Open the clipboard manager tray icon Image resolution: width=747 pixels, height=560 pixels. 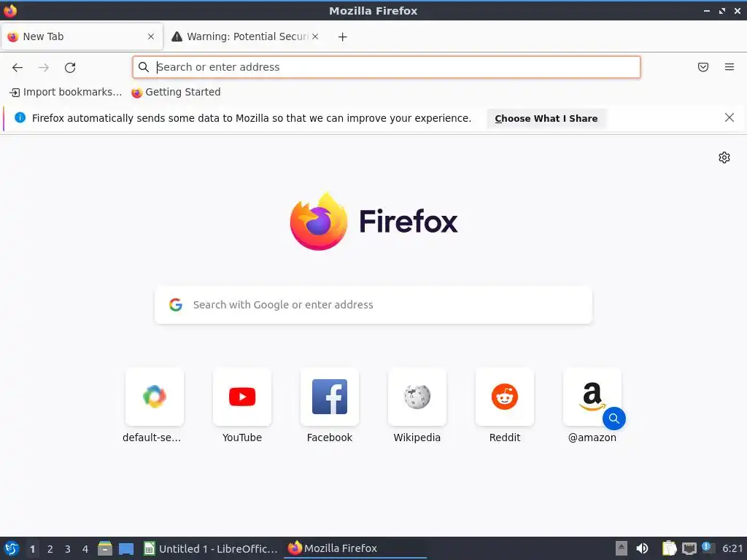(670, 548)
